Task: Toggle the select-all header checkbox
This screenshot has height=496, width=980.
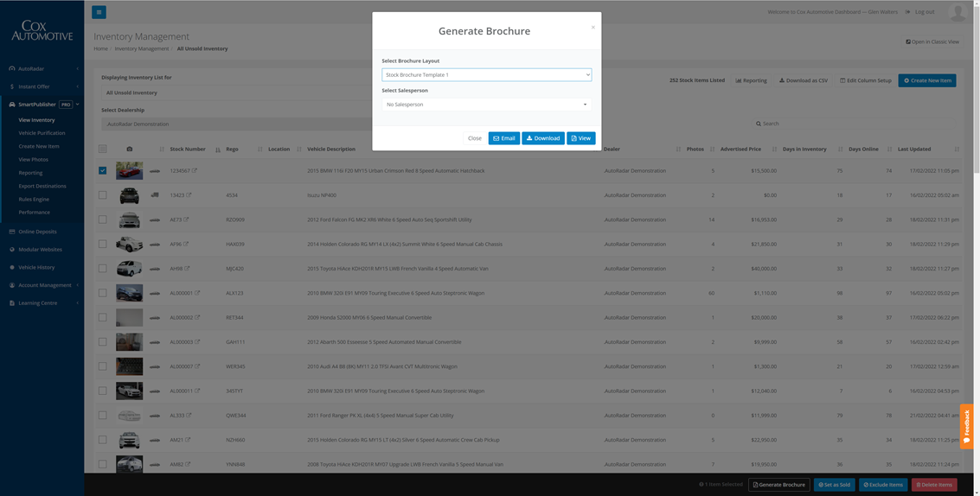Action: pos(103,149)
